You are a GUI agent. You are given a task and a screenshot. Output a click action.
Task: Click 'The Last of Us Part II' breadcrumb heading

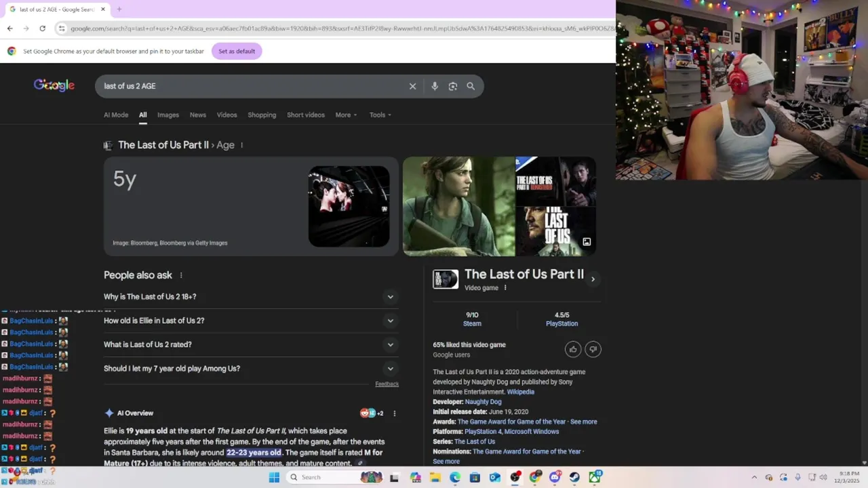pos(163,145)
